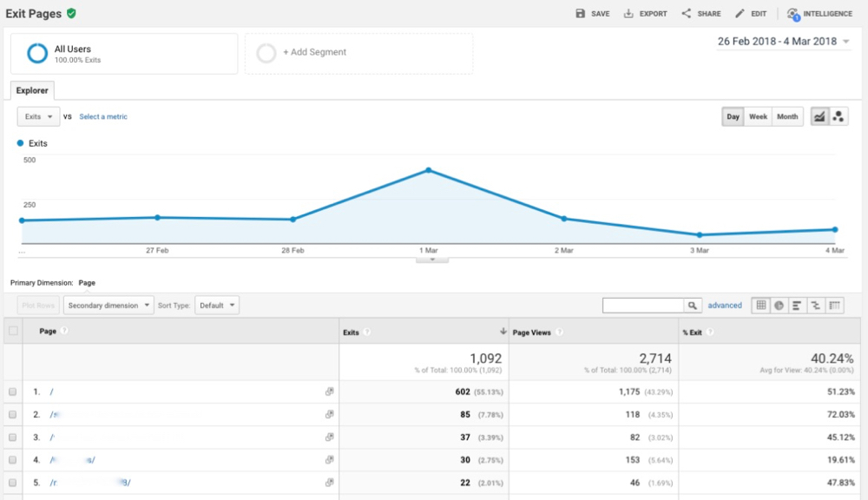Screen dimensions: 868x500
Task: Click the advanced filter link
Action: click(725, 306)
